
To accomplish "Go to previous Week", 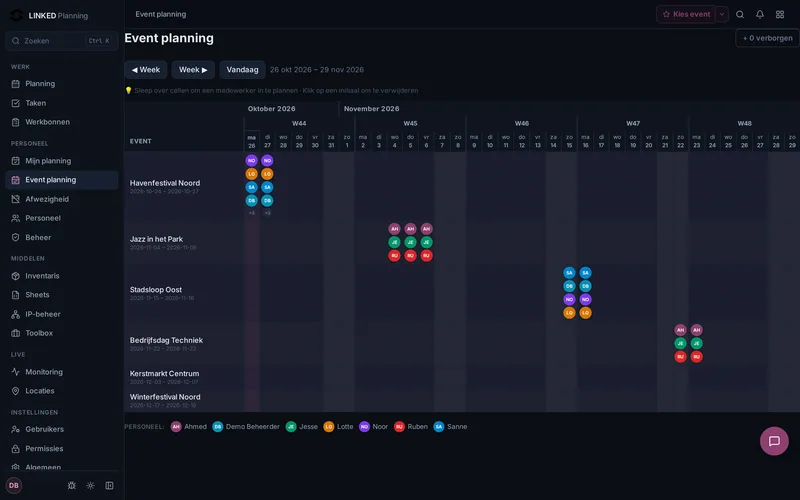I will [146, 70].
